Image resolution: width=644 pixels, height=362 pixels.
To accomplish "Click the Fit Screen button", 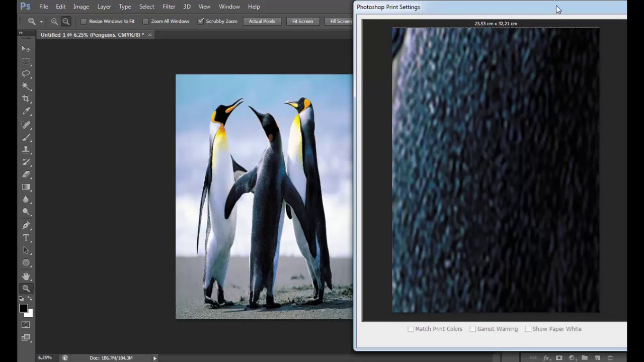I will pos(302,21).
